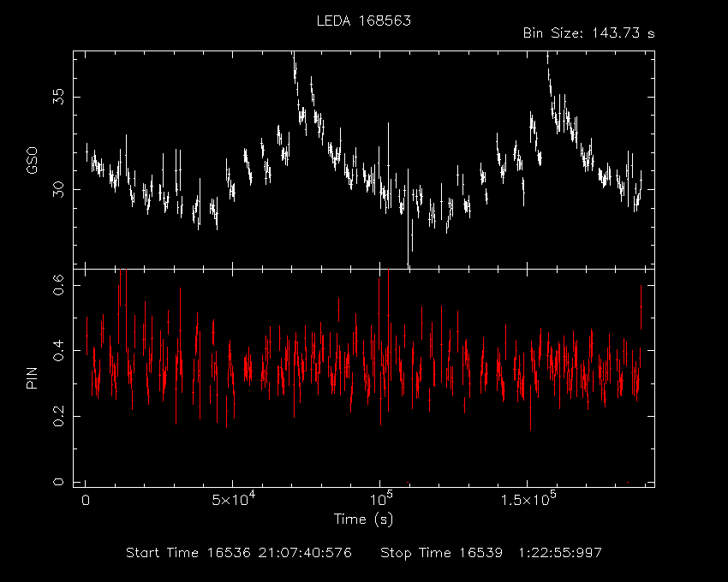Click the 0 label on the time axis
The height and width of the screenshot is (582, 728).
click(x=86, y=501)
